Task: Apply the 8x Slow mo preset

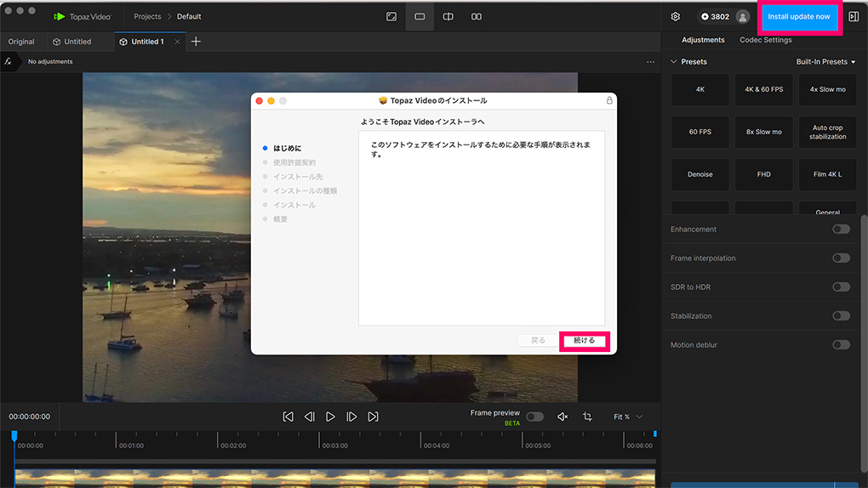Action: (x=764, y=132)
